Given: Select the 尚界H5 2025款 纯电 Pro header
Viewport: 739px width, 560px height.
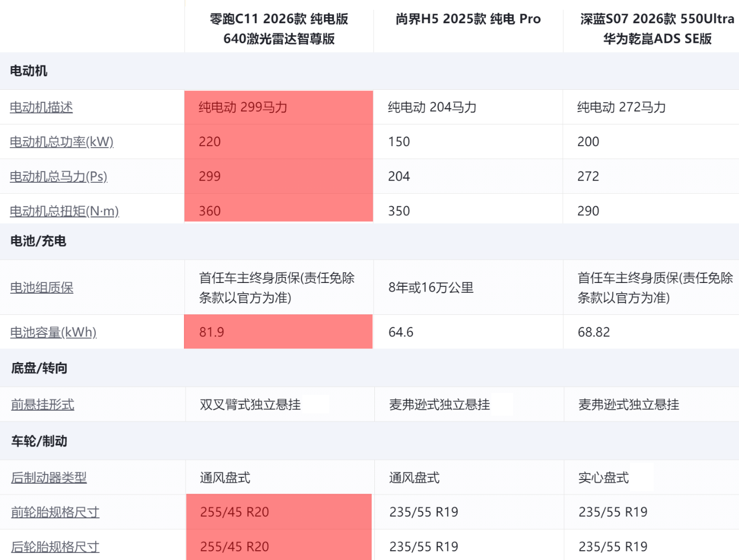Looking at the screenshot, I should coord(468,19).
